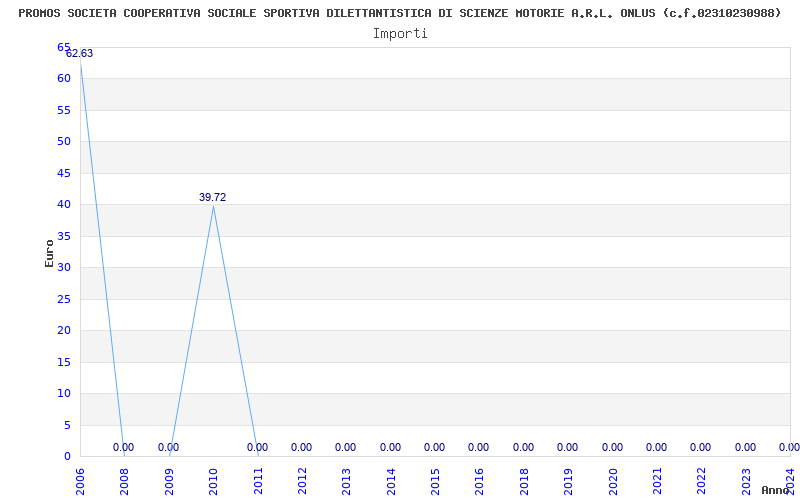Image resolution: width=800 pixels, height=500 pixels.
Task: Click the 0.00 value label above 2011
Action: point(257,447)
